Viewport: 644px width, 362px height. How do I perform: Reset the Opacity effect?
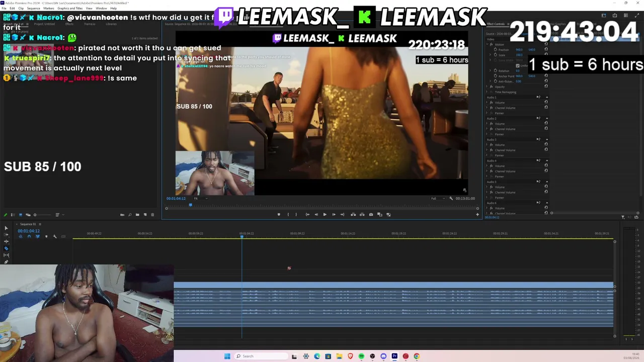[x=546, y=86]
